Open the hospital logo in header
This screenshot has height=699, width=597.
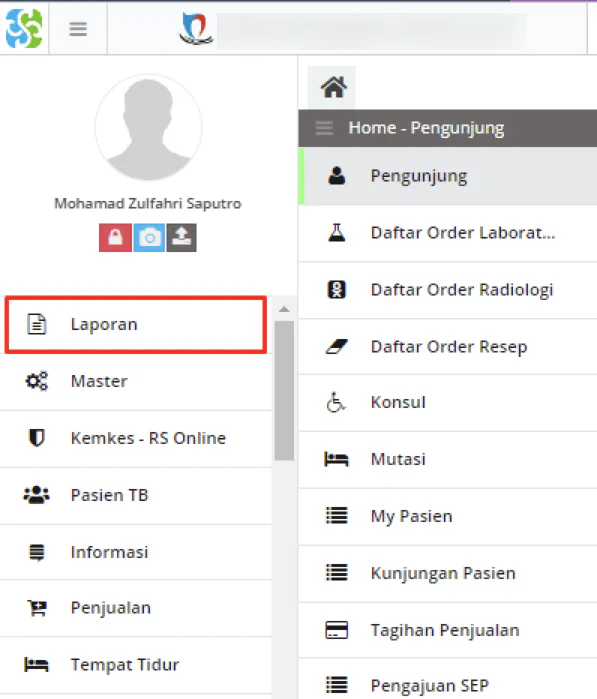[x=196, y=29]
